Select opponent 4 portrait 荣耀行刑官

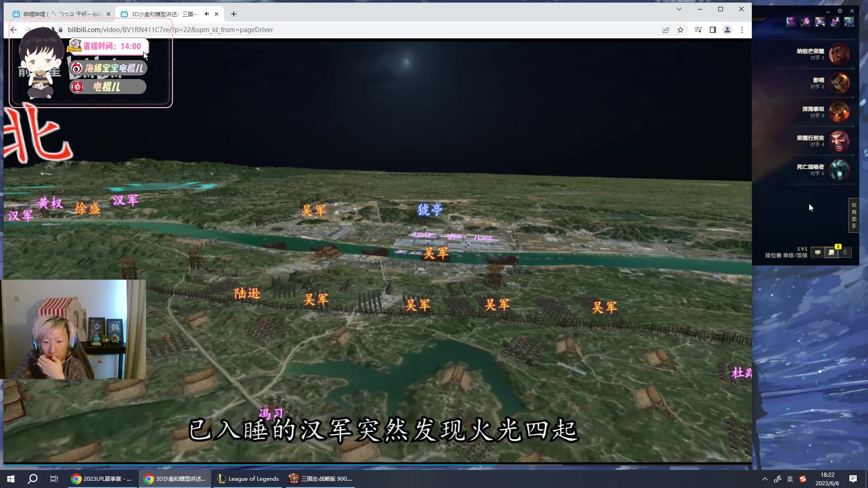840,141
